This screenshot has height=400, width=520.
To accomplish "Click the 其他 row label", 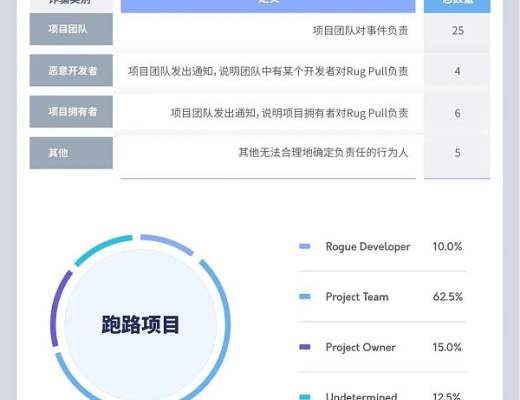I will point(71,153).
